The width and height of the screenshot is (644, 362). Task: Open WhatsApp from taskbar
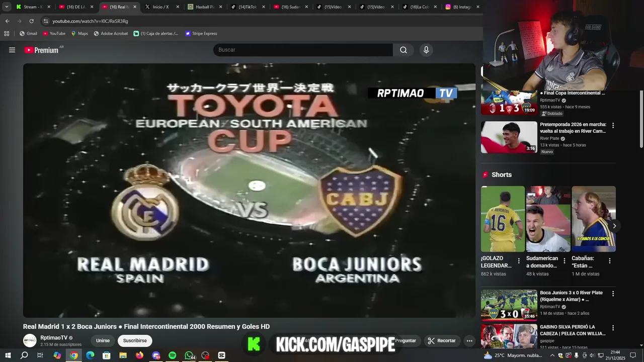tap(189, 355)
